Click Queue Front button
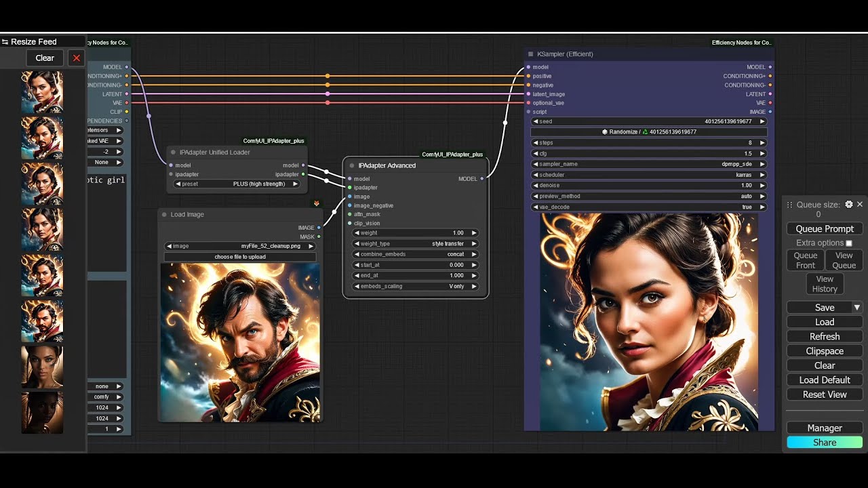The height and width of the screenshot is (488, 868). [x=806, y=260]
